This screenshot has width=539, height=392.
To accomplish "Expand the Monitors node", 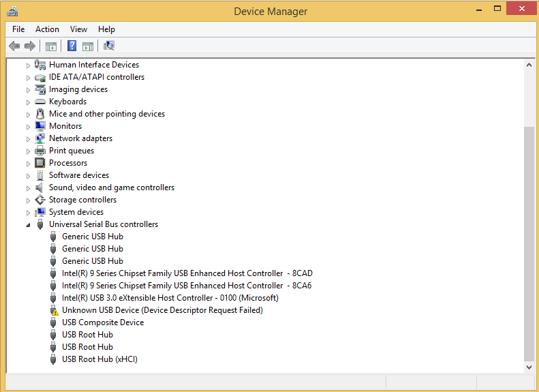I will tap(28, 127).
